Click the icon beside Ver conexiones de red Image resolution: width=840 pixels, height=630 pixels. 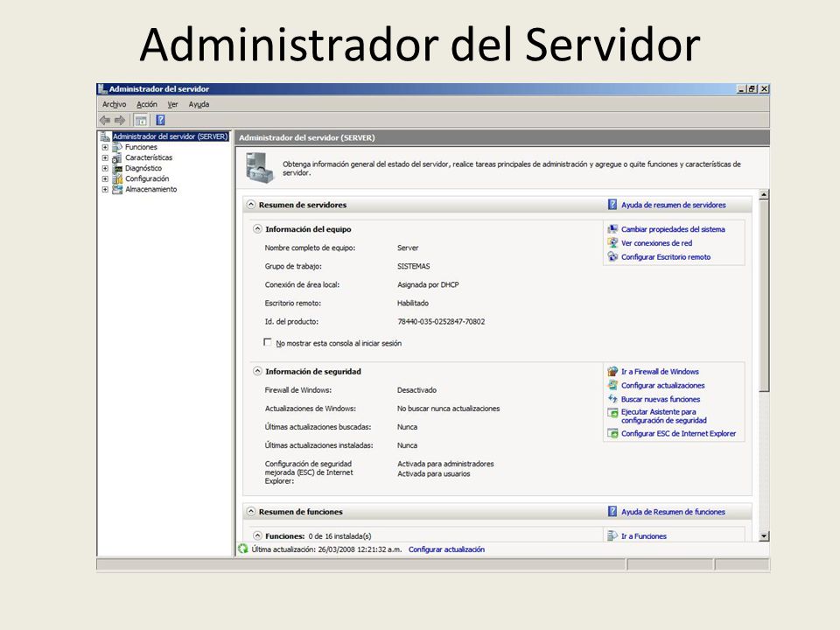[612, 242]
